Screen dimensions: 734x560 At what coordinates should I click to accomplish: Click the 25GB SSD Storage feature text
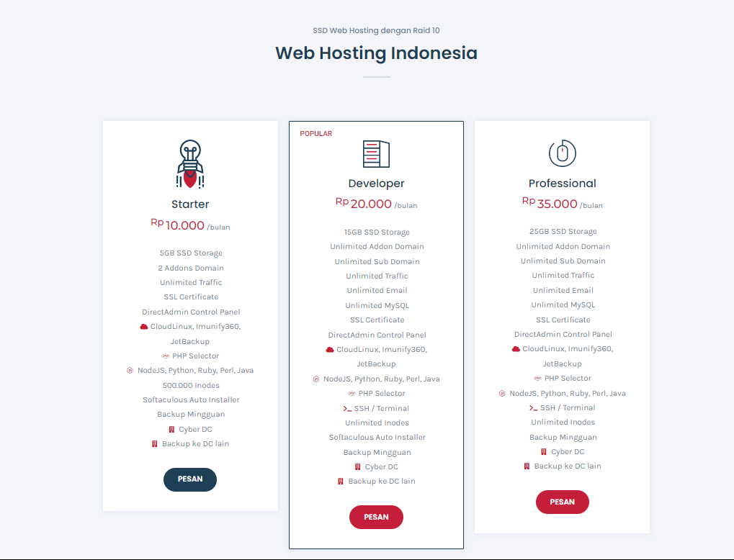(563, 232)
